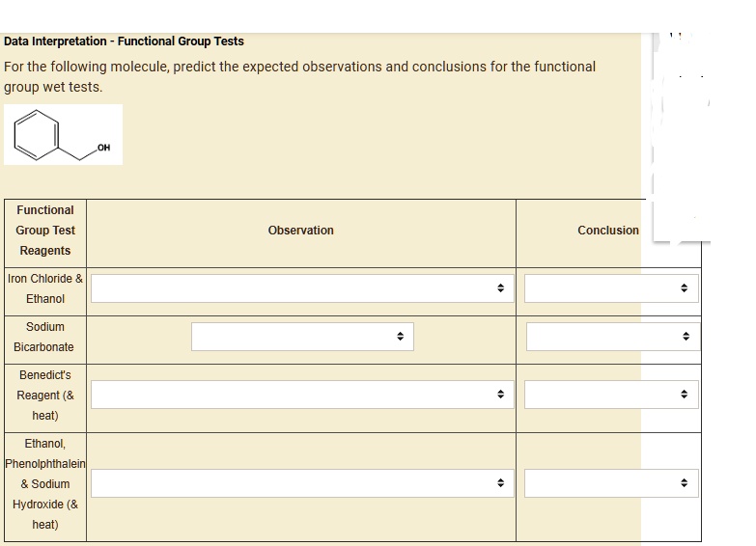Open Iron Chloride & Ethanol conclusion dropdown
The width and height of the screenshot is (756, 546).
click(610, 288)
